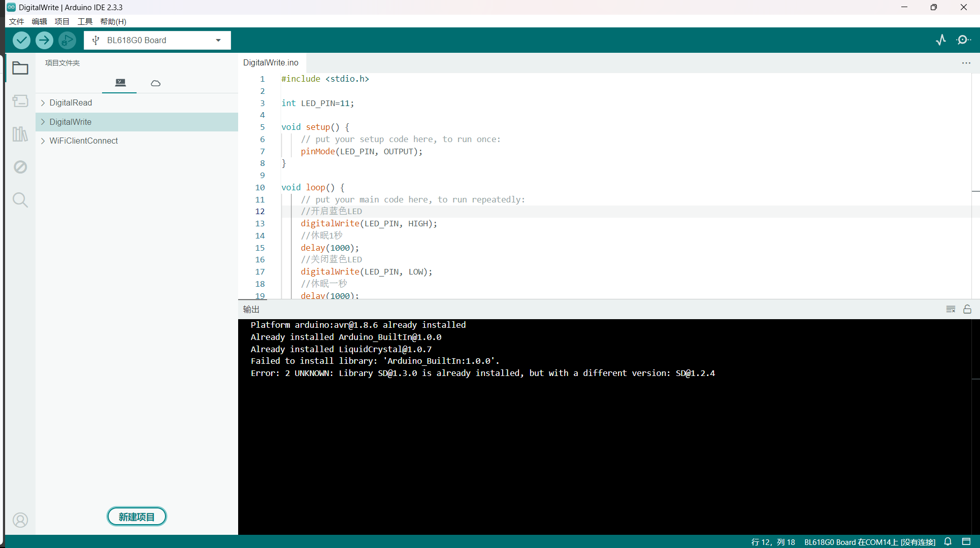Toggle the output scroll lock icon

pyautogui.click(x=967, y=309)
